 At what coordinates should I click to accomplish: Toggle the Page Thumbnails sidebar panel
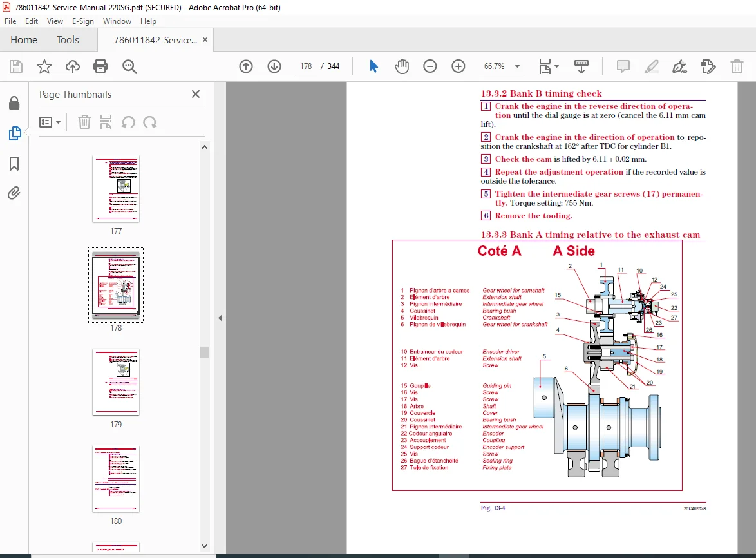(x=14, y=133)
